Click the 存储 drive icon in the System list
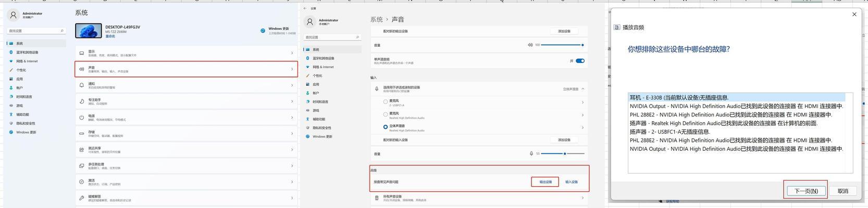 pyautogui.click(x=82, y=134)
